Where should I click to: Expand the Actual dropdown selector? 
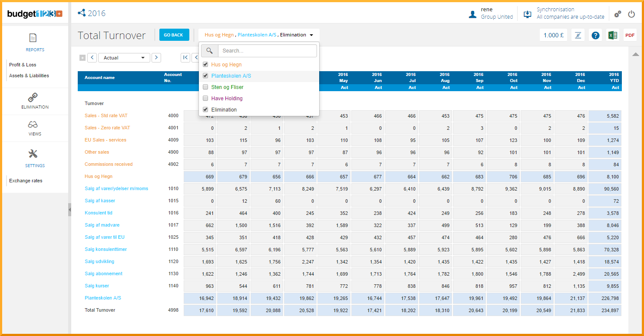[x=124, y=58]
